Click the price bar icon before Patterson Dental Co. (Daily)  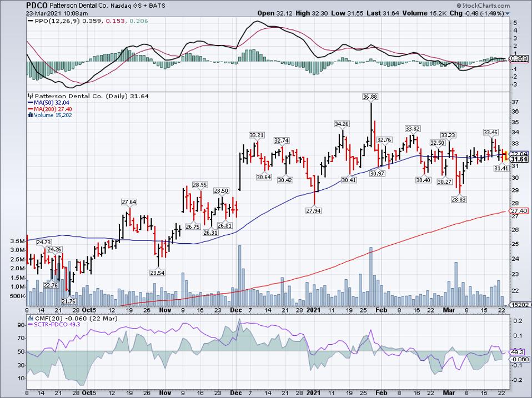31,96
